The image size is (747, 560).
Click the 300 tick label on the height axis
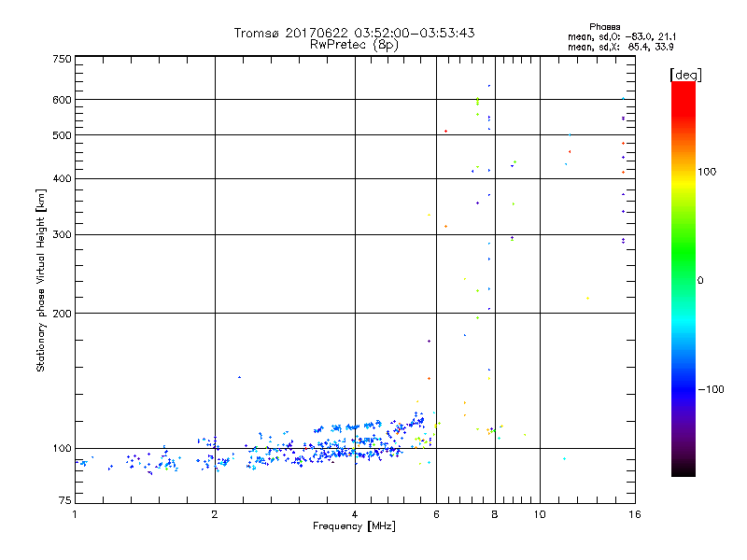click(62, 234)
